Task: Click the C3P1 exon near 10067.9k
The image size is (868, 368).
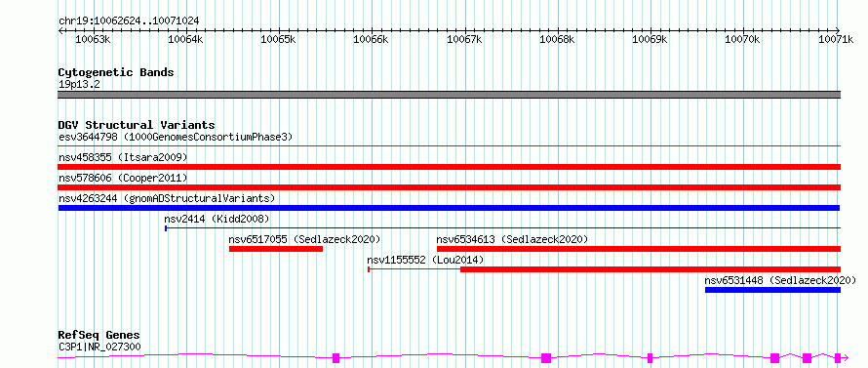Action: [546, 358]
